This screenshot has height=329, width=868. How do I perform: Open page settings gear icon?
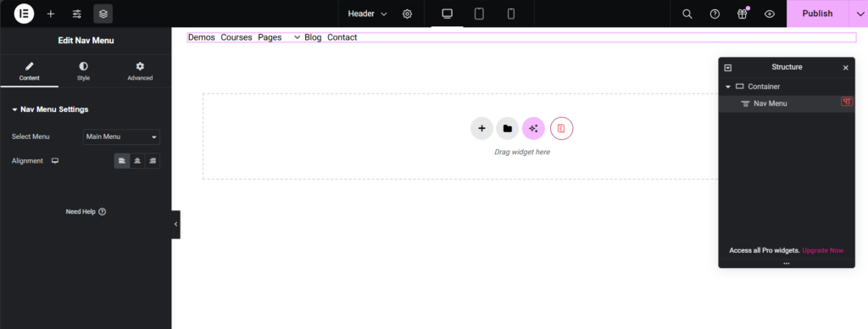(408, 14)
